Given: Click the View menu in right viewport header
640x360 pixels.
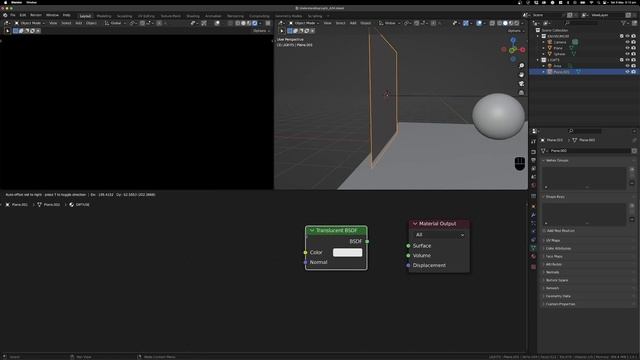Looking at the screenshot, I should (327, 23).
